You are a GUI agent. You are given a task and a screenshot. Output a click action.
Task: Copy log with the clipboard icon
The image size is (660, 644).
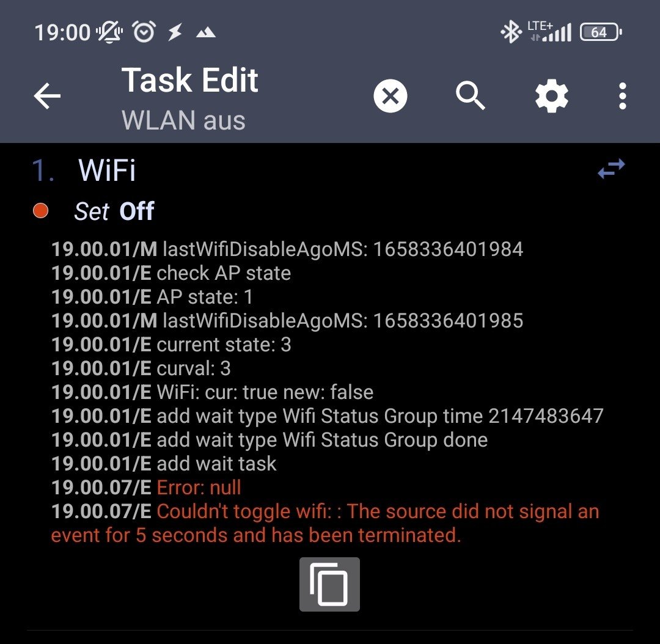[329, 584]
